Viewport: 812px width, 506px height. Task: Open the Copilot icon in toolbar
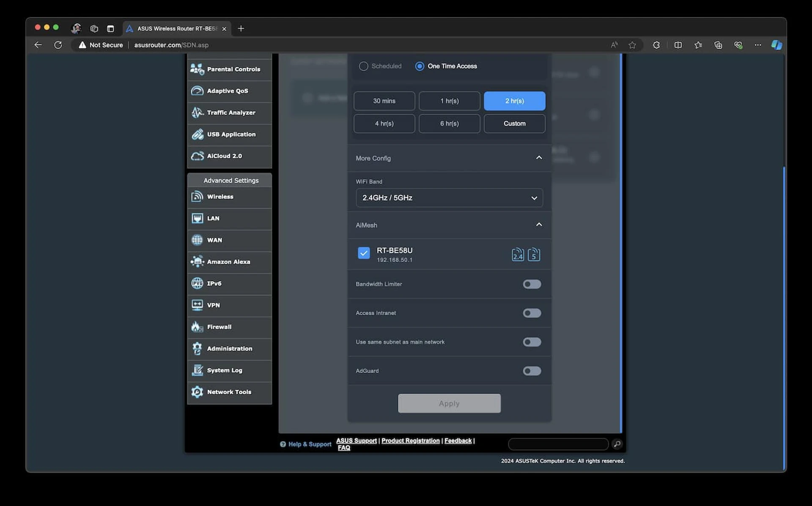[776, 45]
